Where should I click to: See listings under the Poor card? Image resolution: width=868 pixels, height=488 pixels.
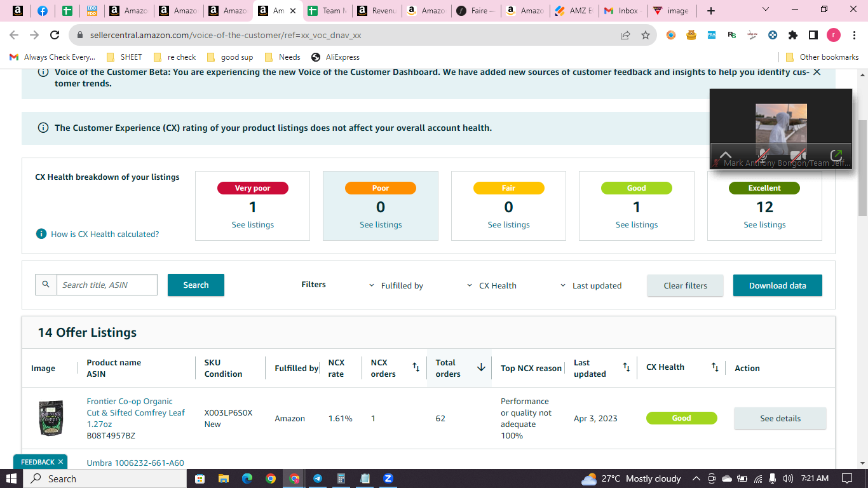381,224
